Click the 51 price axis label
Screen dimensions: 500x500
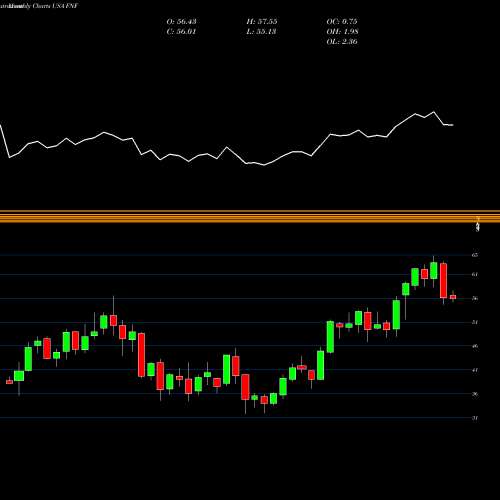[x=475, y=322]
